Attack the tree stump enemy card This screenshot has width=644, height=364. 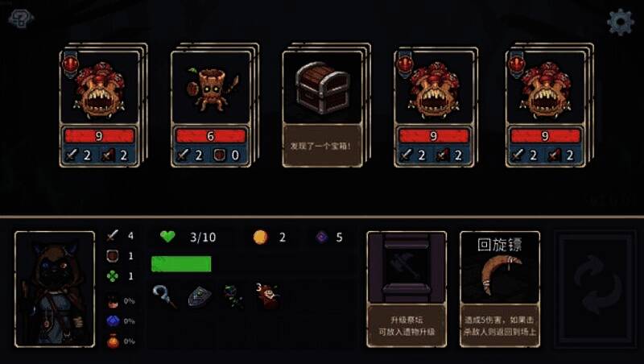click(x=211, y=109)
